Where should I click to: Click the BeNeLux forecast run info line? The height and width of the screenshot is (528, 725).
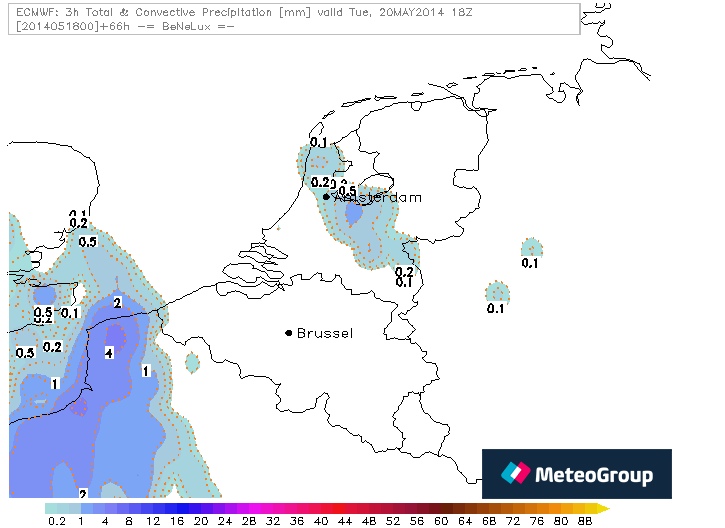(x=125, y=26)
